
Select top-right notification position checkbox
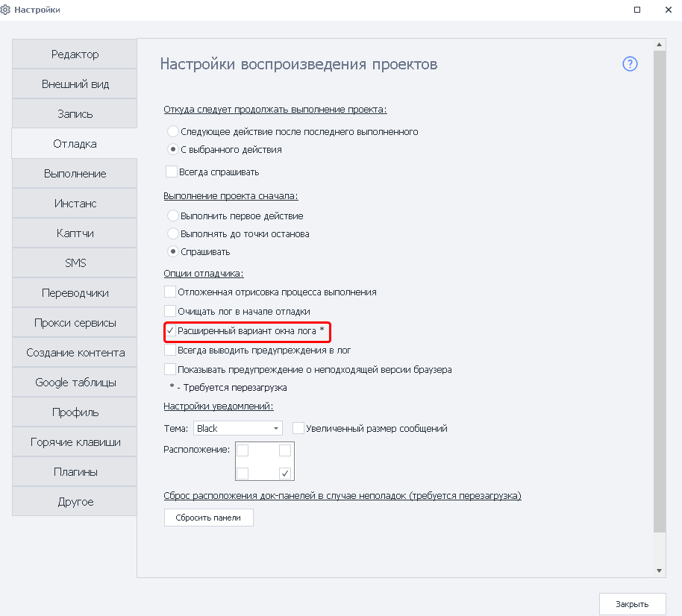[284, 450]
